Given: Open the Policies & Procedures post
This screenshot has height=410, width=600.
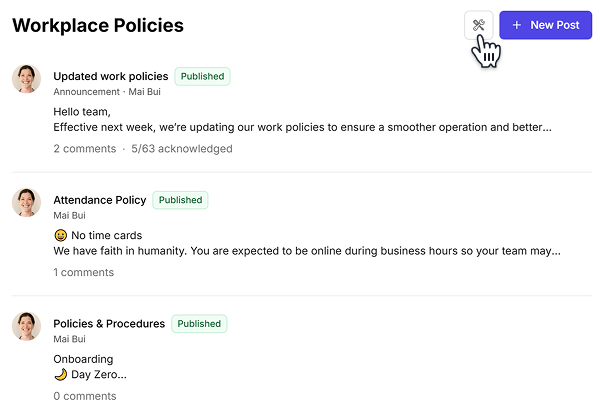Looking at the screenshot, I should [109, 323].
